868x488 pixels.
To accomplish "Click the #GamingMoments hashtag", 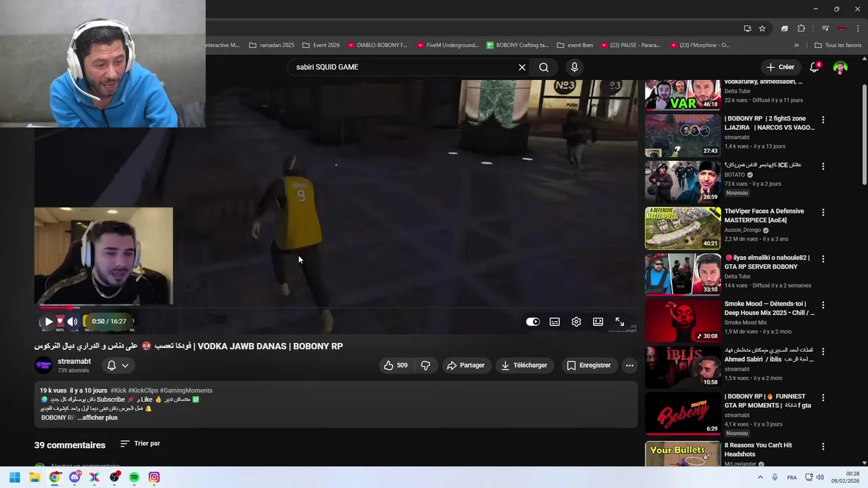I will (x=186, y=390).
